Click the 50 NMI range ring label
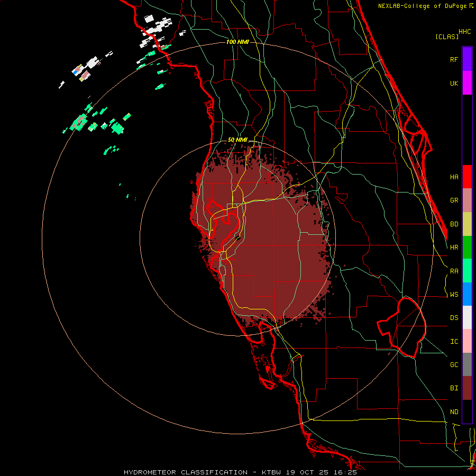The width and height of the screenshot is (476, 476). 237,140
